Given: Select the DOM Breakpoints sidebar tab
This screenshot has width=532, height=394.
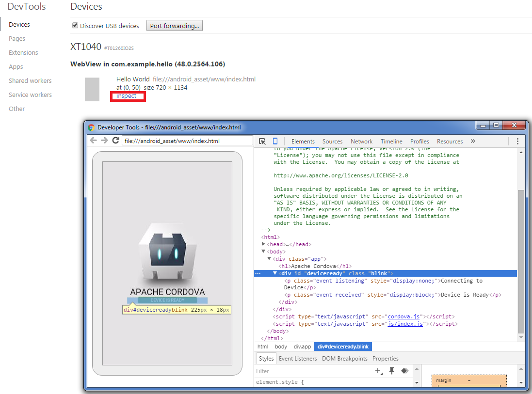Looking at the screenshot, I should pos(344,359).
